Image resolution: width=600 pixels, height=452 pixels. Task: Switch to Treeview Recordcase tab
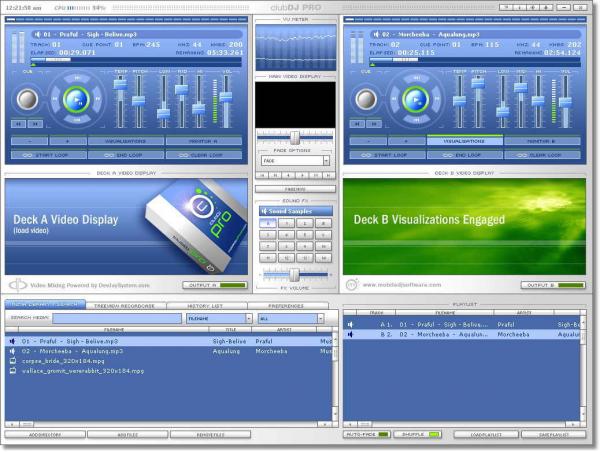pos(126,306)
